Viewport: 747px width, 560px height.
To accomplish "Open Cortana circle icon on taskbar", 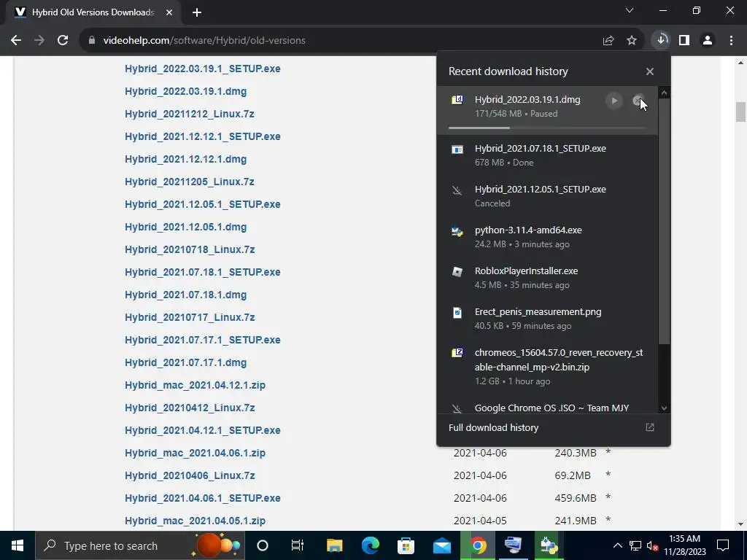I will 263,545.
